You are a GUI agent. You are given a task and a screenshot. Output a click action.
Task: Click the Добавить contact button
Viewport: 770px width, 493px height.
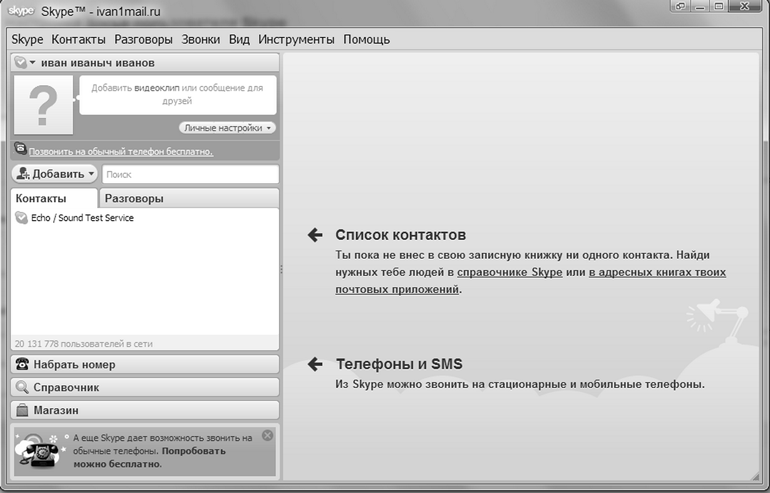click(55, 174)
